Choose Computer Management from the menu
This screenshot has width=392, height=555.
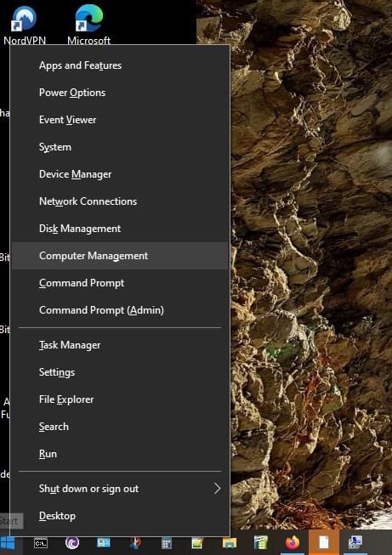point(120,256)
